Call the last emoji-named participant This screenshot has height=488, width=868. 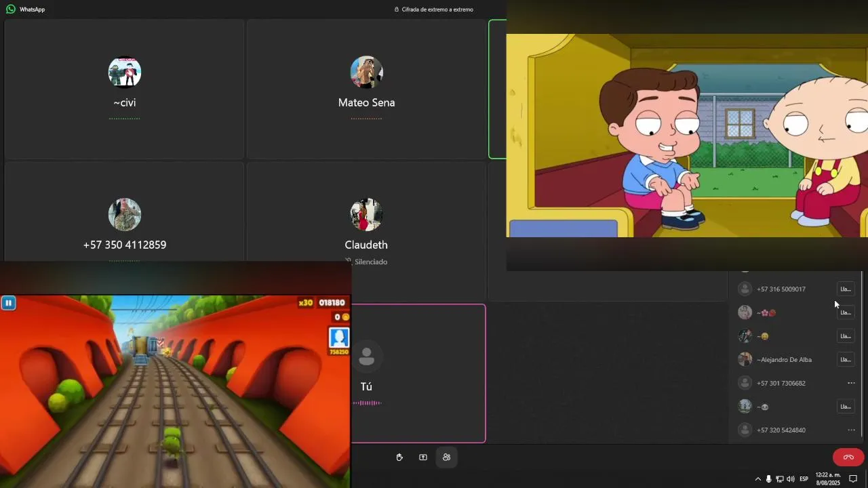(x=846, y=407)
